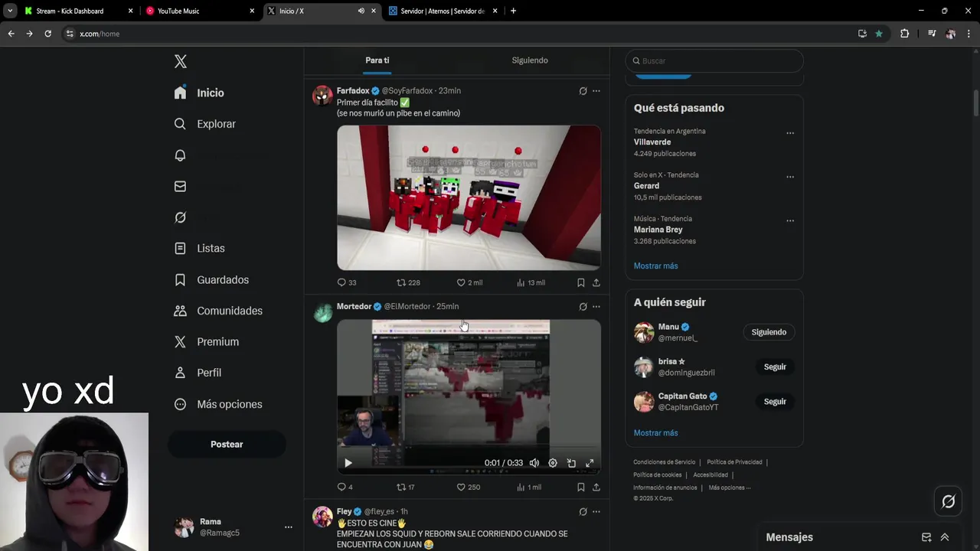This screenshot has width=980, height=551.
Task: Click Grok icon on Mortedor post
Action: pos(583,307)
